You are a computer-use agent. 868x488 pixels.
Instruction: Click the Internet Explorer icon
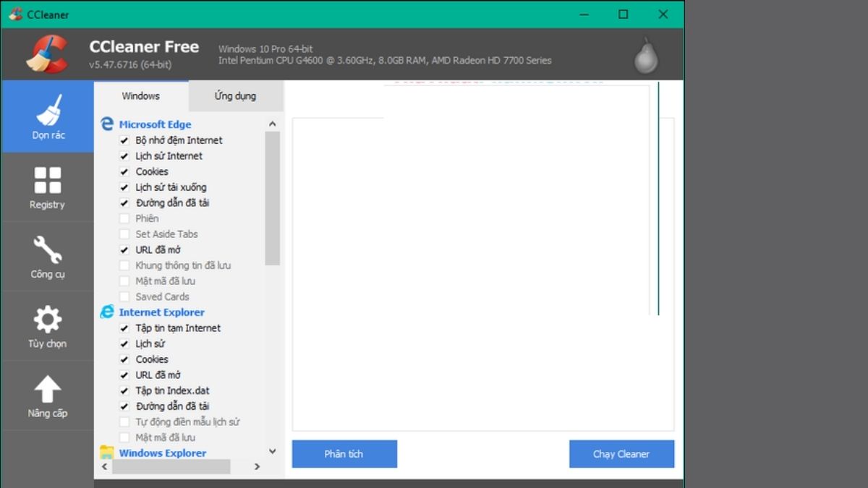[107, 312]
